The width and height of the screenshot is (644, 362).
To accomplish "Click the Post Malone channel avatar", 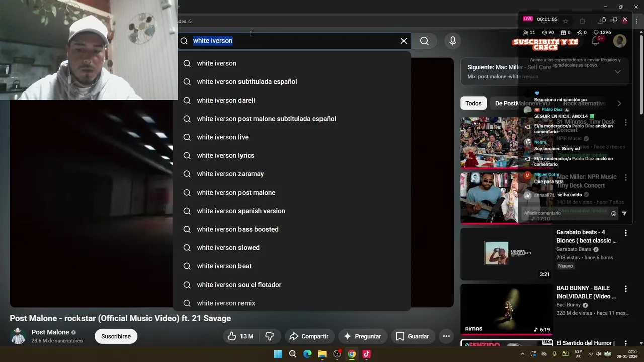I will coord(18,336).
